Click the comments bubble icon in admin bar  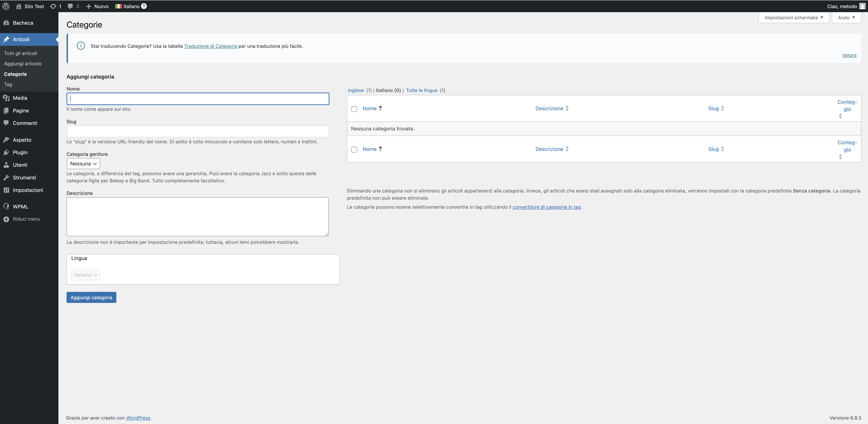click(x=70, y=6)
